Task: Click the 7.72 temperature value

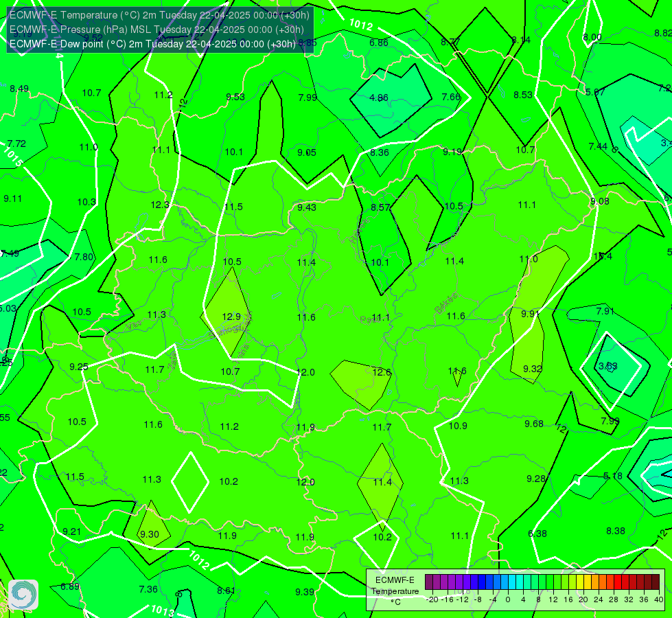Action: click(16, 144)
